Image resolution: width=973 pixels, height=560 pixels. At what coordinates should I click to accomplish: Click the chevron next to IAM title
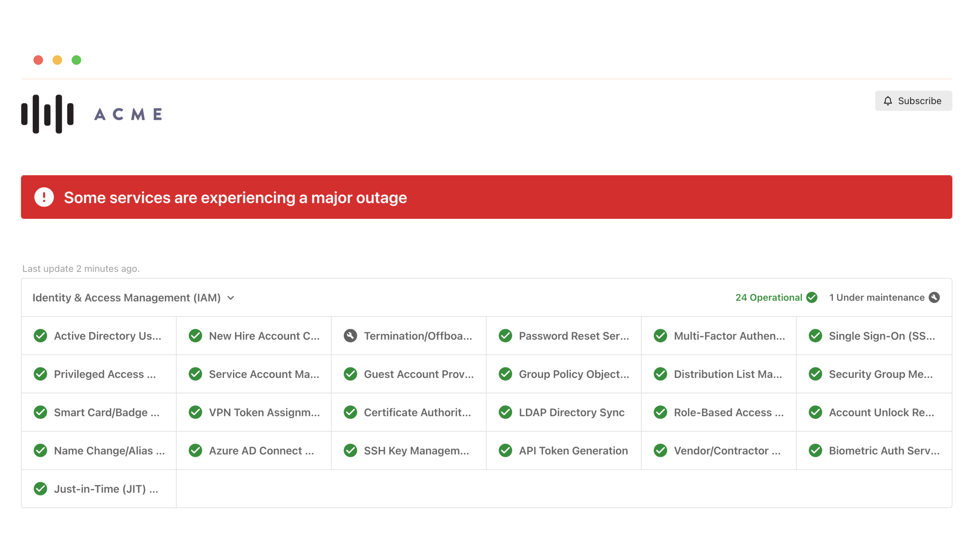(x=231, y=298)
